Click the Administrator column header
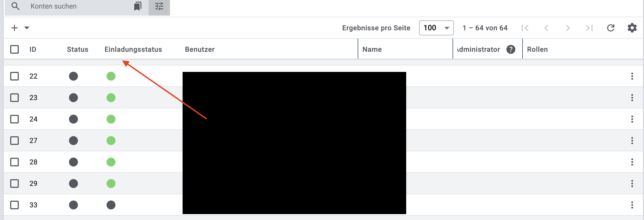The width and height of the screenshot is (644, 220). pyautogui.click(x=479, y=49)
